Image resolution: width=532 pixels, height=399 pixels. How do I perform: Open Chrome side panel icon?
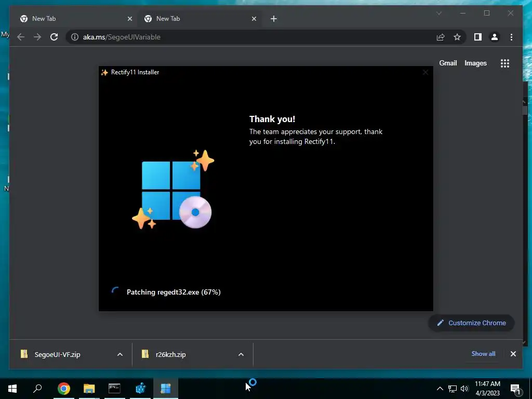478,37
